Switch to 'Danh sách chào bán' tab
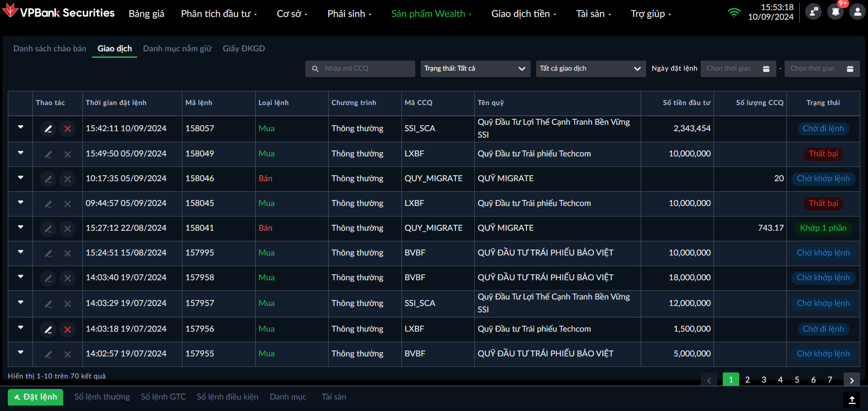The image size is (868, 411). (49, 49)
